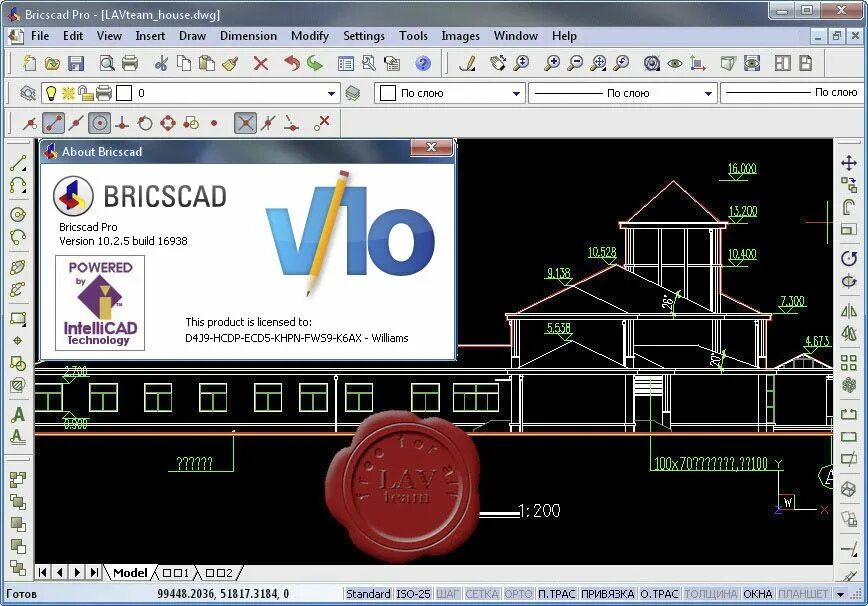Delete using the red X icon

(261, 63)
